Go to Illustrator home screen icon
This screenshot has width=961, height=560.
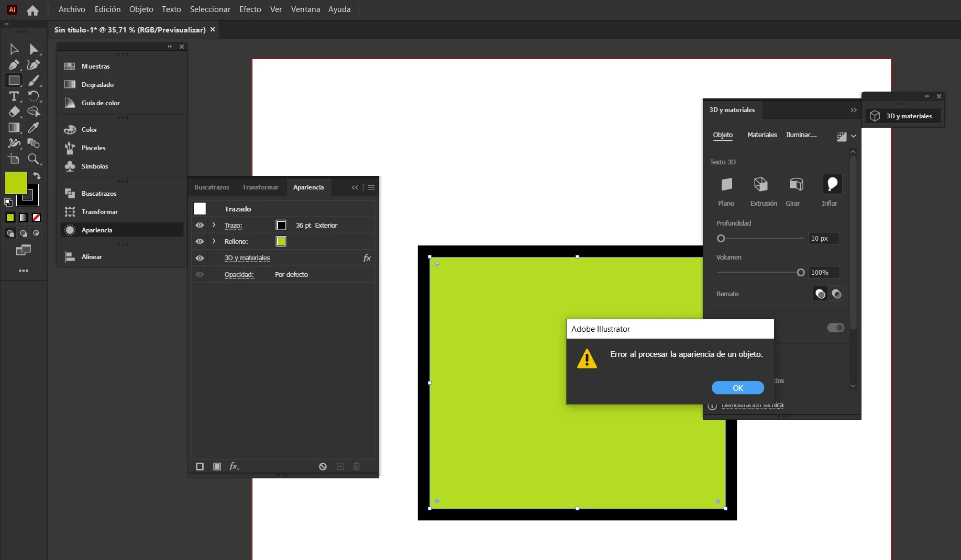point(32,10)
